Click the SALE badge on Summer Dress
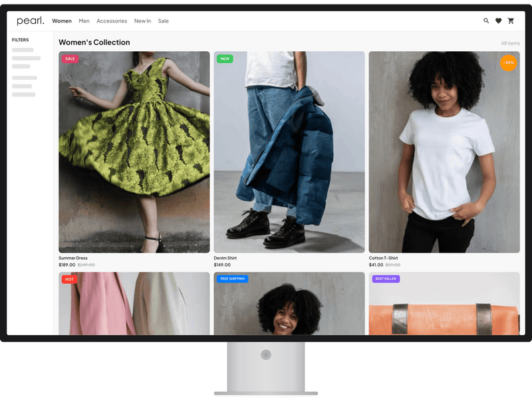532x399 pixels. point(69,59)
